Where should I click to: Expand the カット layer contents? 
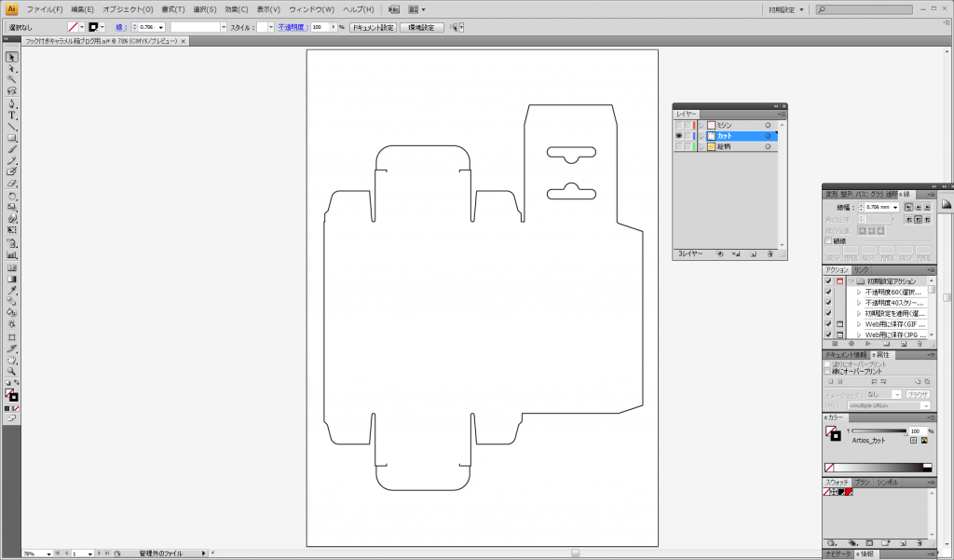point(702,135)
